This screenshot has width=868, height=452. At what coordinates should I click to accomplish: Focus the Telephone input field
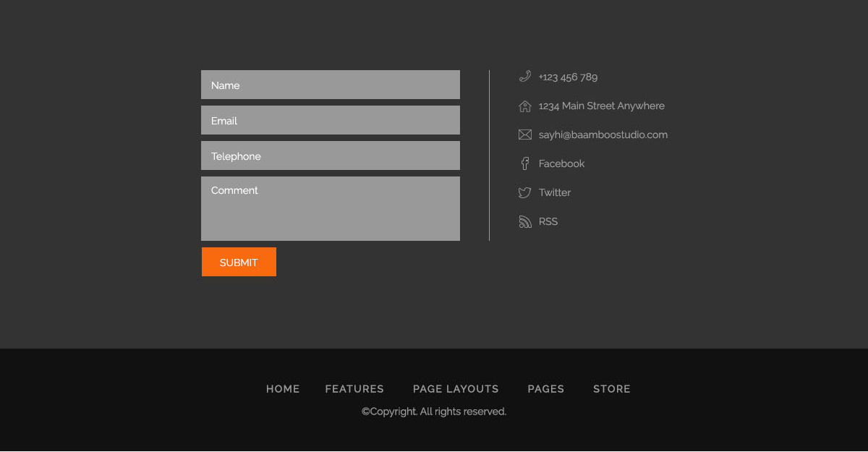[x=331, y=155]
